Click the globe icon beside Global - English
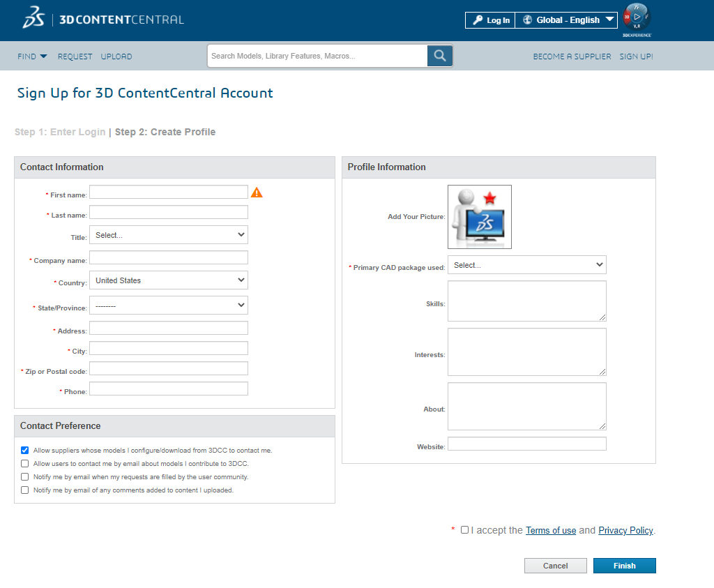 [x=527, y=20]
